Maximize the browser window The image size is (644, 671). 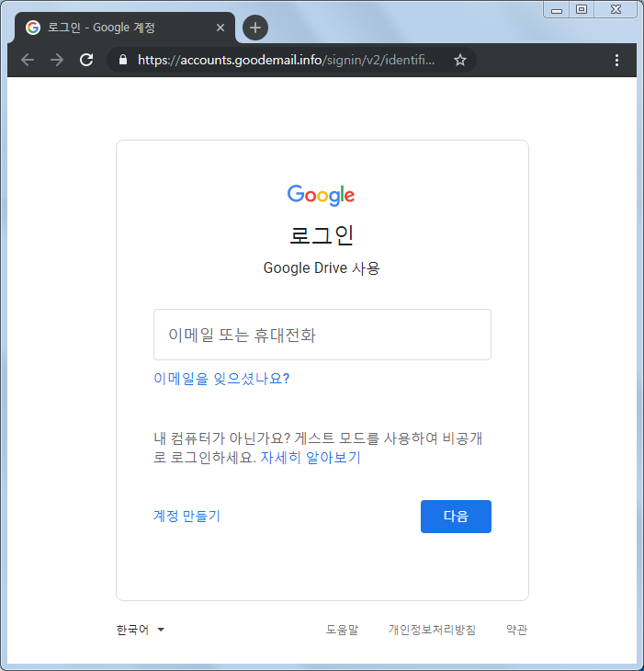pyautogui.click(x=582, y=9)
